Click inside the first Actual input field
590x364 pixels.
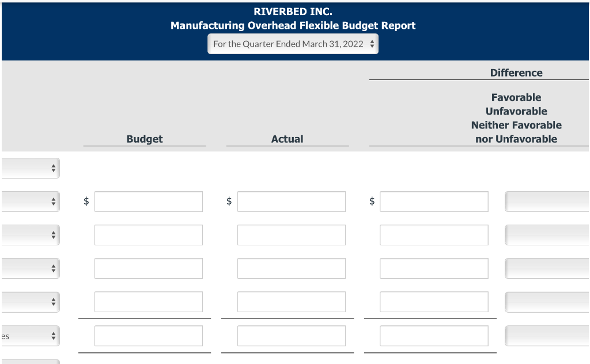291,201
